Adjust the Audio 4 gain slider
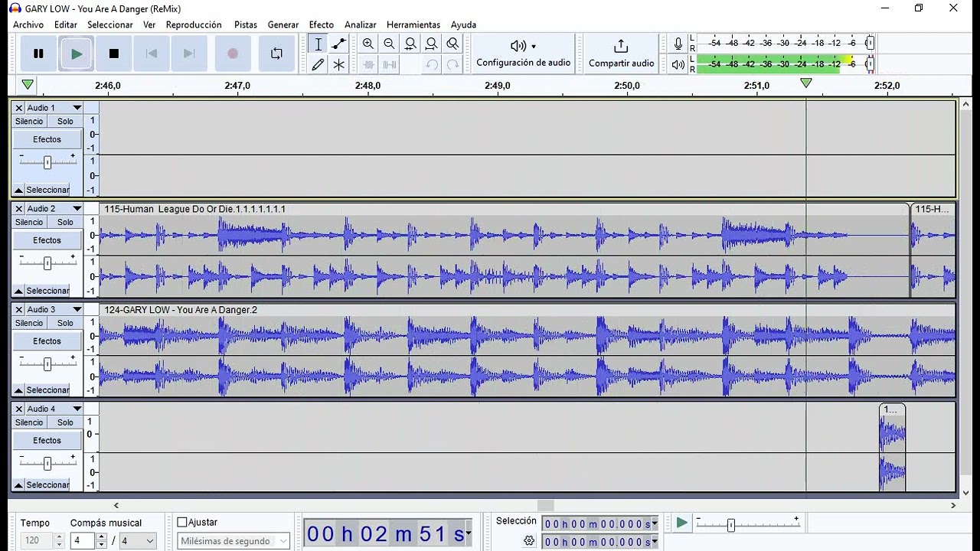 47,463
